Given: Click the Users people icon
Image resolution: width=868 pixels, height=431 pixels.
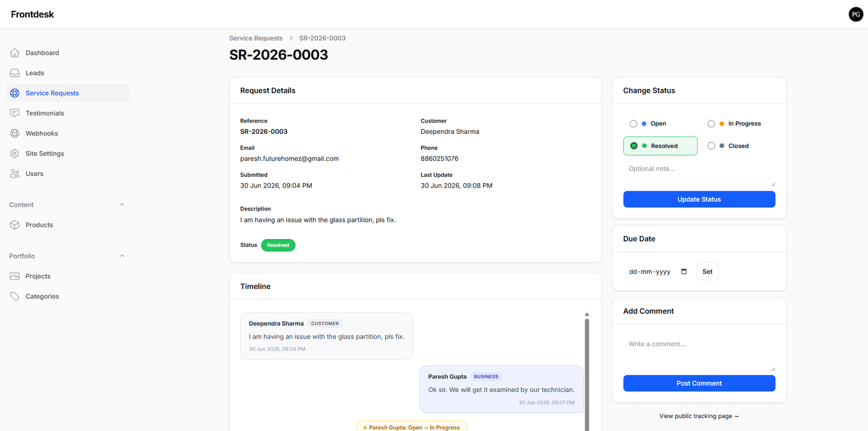Looking at the screenshot, I should click(x=15, y=173).
